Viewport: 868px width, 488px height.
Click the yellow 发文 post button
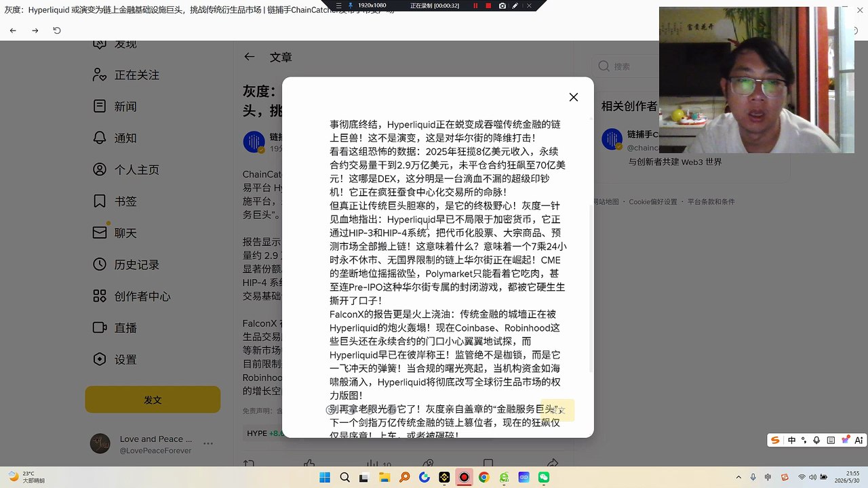point(153,400)
